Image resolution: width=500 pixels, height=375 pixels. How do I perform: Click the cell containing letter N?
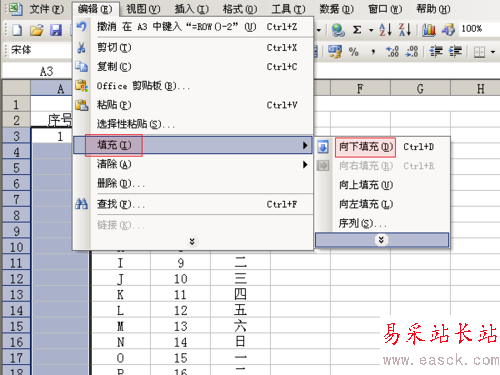(x=120, y=342)
